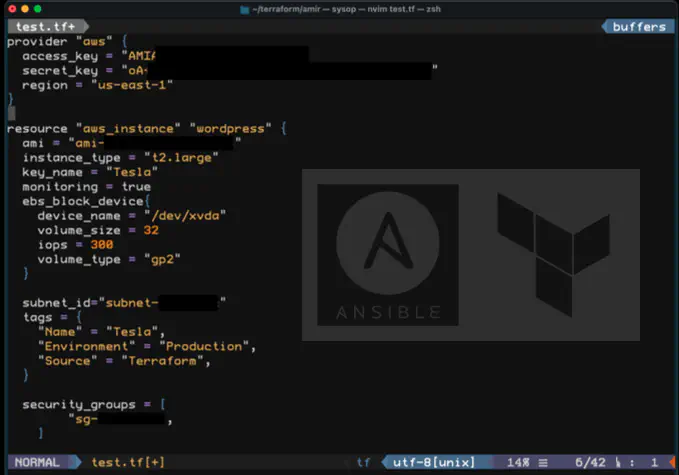
Task: Click the Terraform logo in overlay image
Action: pos(553,255)
